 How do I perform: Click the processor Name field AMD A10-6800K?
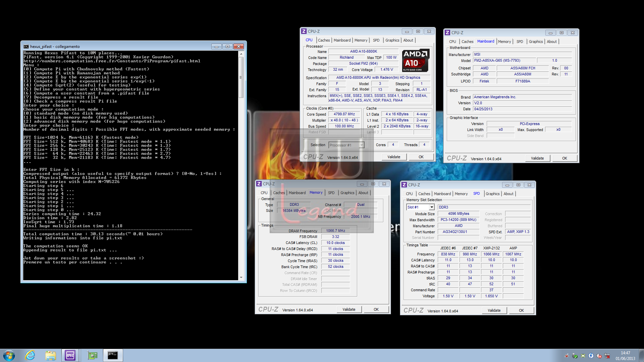pyautogui.click(x=363, y=52)
